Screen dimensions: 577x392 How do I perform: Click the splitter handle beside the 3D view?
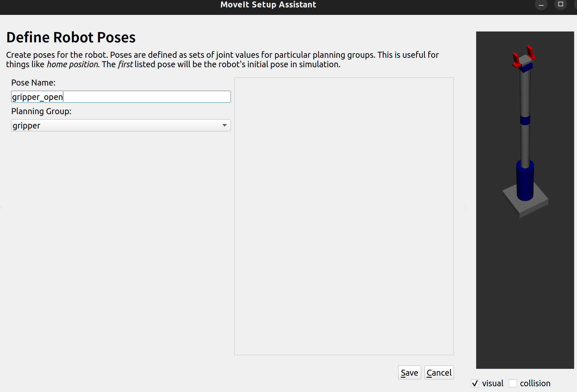tap(465, 208)
